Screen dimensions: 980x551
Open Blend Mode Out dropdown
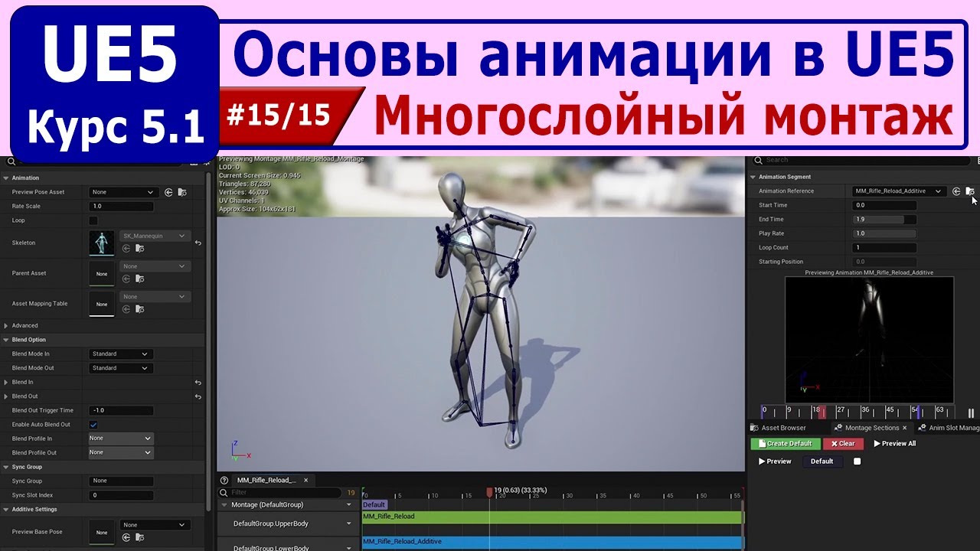point(121,368)
